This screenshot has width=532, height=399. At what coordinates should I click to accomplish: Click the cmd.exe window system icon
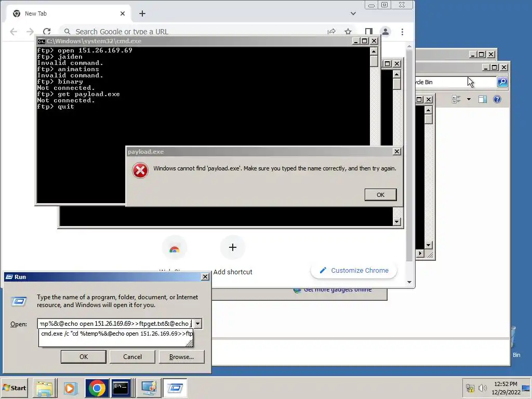coord(42,42)
